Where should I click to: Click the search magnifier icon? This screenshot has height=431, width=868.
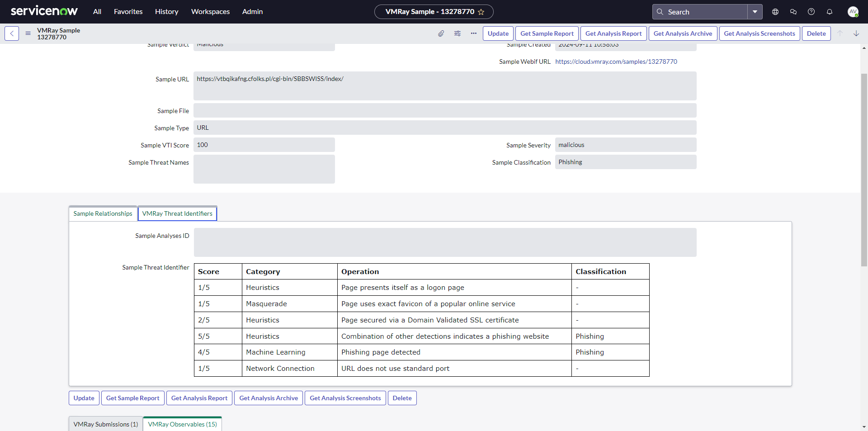[x=660, y=12]
